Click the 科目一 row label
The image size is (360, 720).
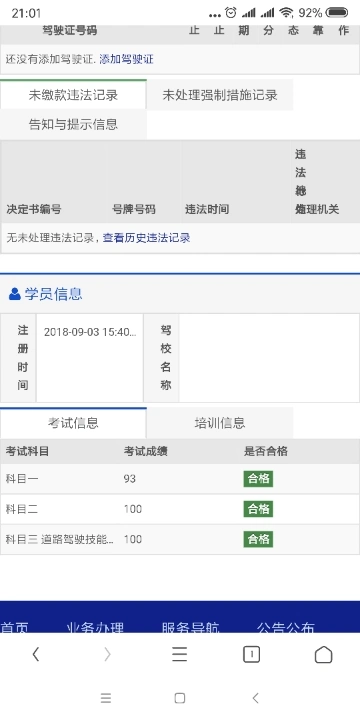point(22,479)
